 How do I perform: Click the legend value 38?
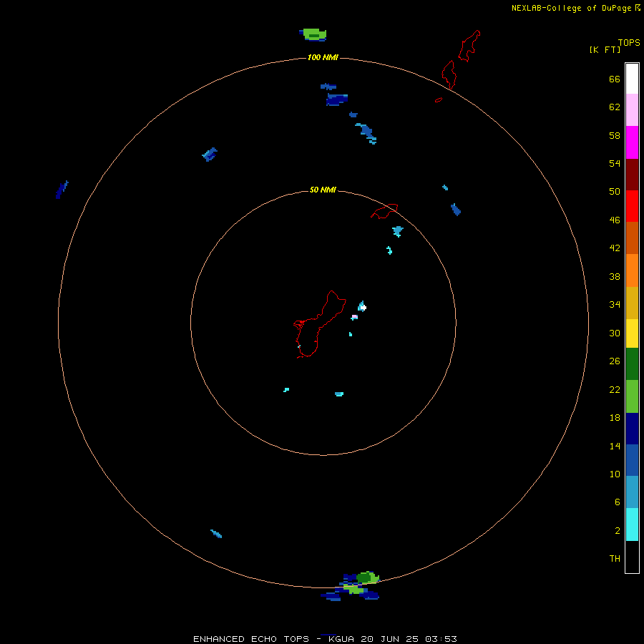(x=615, y=276)
